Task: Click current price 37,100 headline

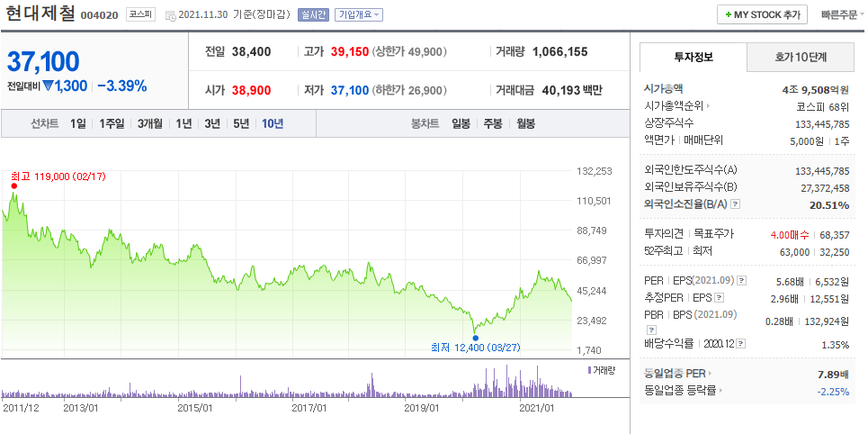Action: [43, 61]
